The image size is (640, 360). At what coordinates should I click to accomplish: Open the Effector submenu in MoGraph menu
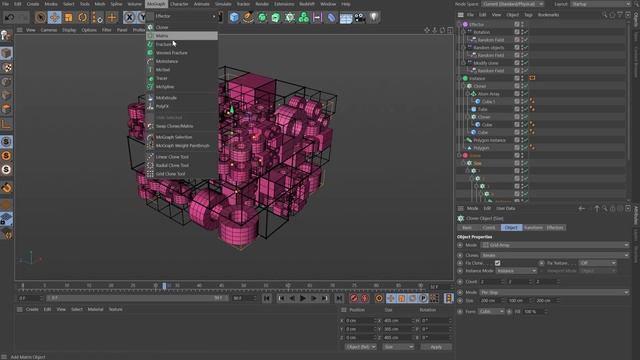(x=182, y=16)
